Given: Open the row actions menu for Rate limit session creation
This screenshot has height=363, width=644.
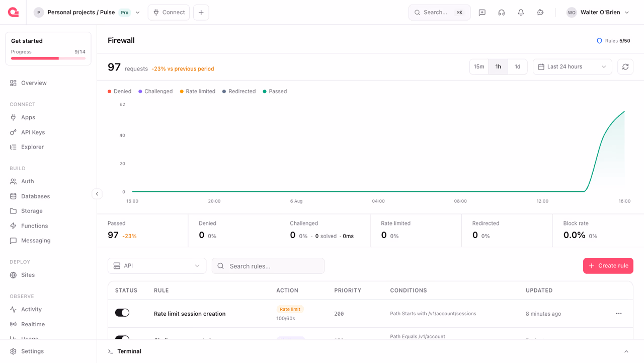Looking at the screenshot, I should pos(619,314).
